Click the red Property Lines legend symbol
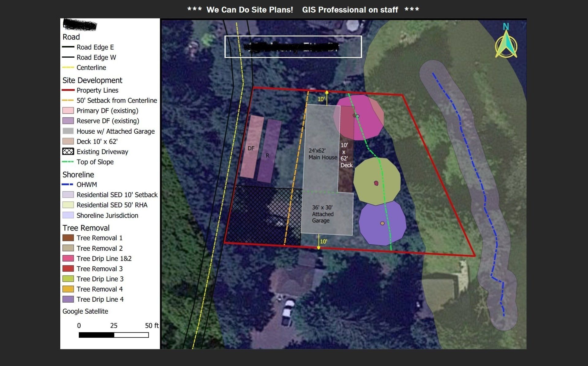 (68, 90)
